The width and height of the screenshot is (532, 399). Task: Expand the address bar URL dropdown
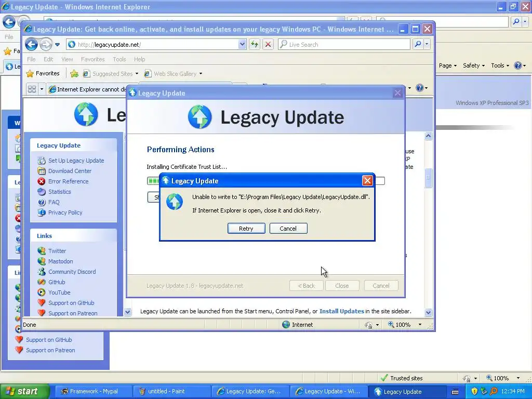coord(242,45)
